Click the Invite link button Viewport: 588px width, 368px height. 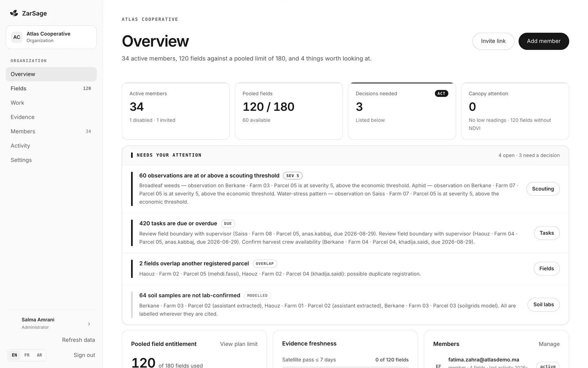pos(493,41)
